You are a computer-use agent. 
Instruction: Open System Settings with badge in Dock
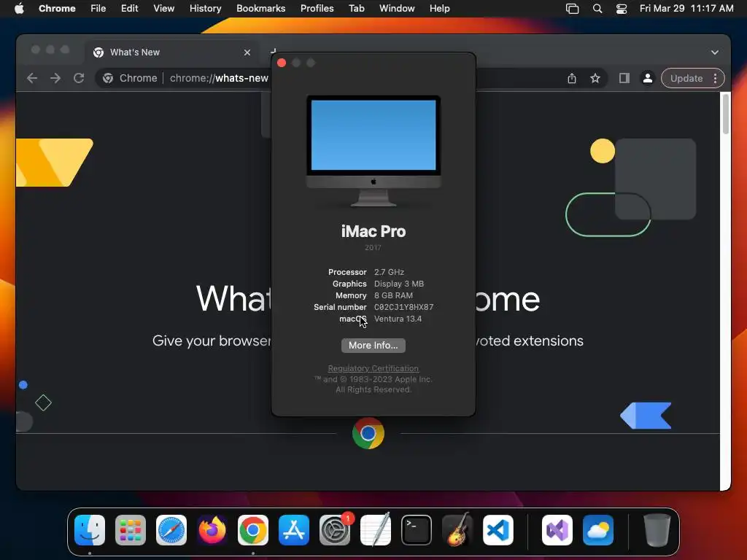tap(334, 530)
